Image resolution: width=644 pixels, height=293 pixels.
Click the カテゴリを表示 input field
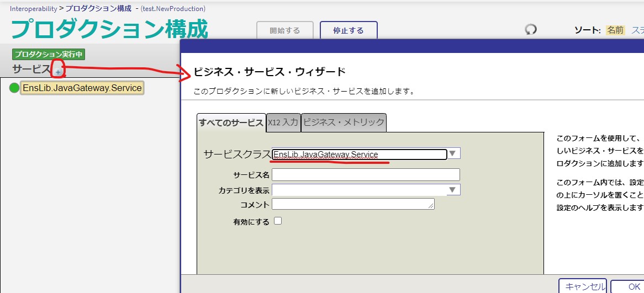[x=359, y=190]
